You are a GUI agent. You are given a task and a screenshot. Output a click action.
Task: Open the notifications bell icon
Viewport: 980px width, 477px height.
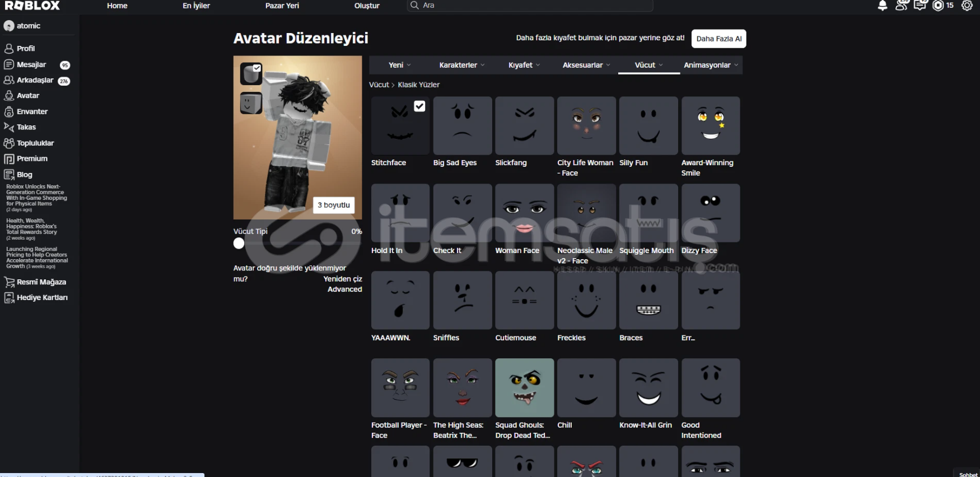coord(883,6)
